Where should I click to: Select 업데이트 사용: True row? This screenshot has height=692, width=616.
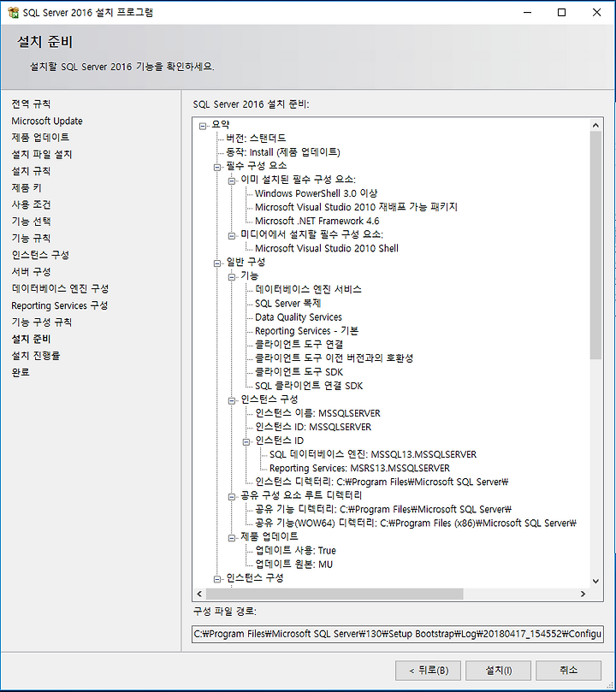pyautogui.click(x=295, y=551)
